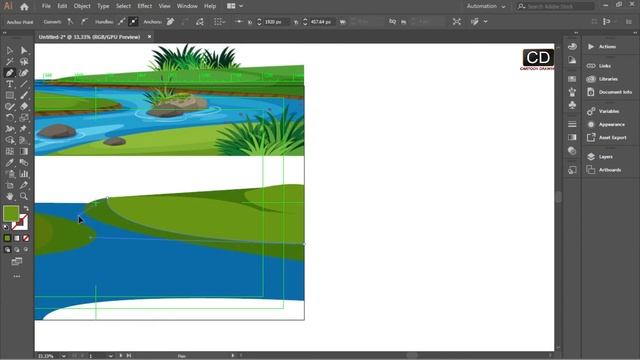Open the Symbols club-shaped panel icon
Screen dimensions: 640x360
(x=572, y=105)
